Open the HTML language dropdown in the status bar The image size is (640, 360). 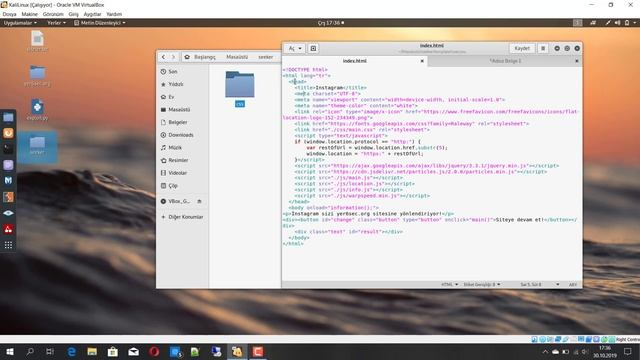(449, 284)
